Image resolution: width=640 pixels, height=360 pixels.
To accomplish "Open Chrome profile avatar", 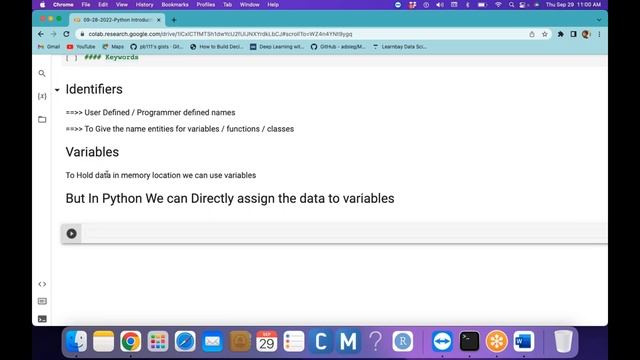I will [586, 34].
